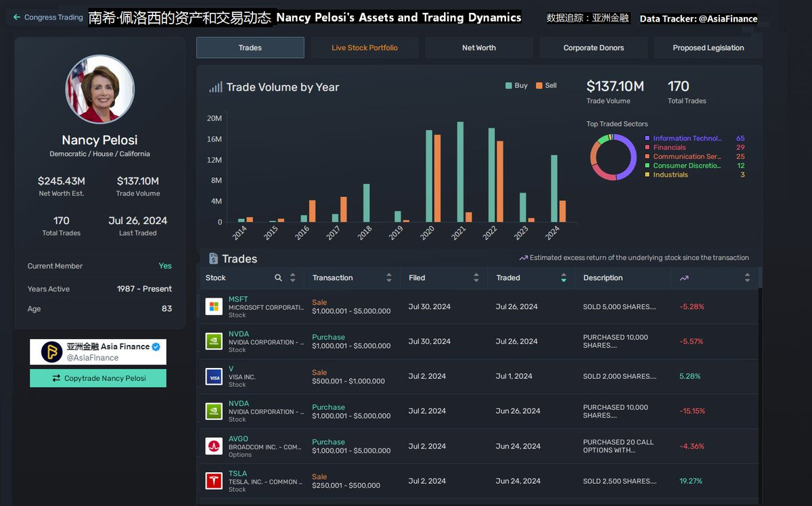Click the Visa logo icon

pos(214,376)
